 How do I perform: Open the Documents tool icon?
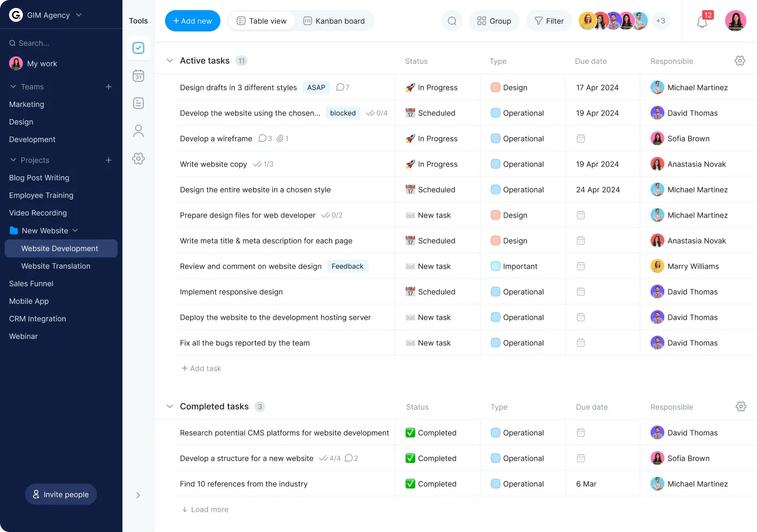coord(138,103)
